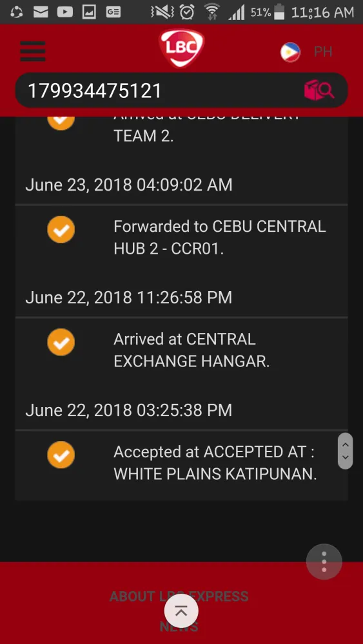This screenshot has height=644, width=363.
Task: Open the hamburger navigation menu
Action: tap(32, 52)
